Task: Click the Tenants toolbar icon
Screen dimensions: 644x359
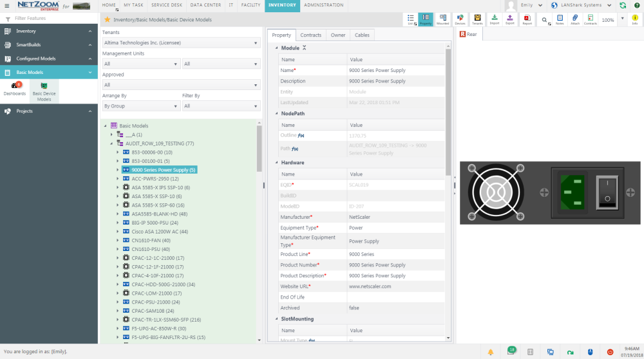Action: (477, 19)
